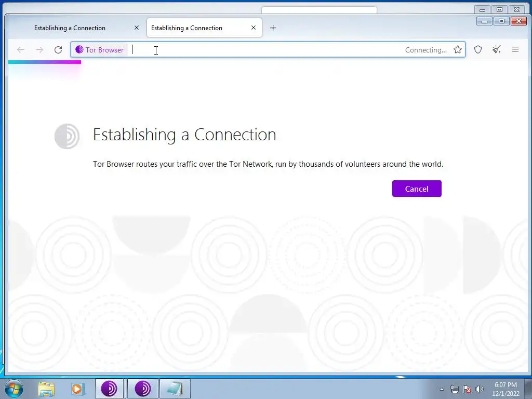Click the volume speaker tray icon

point(479,389)
